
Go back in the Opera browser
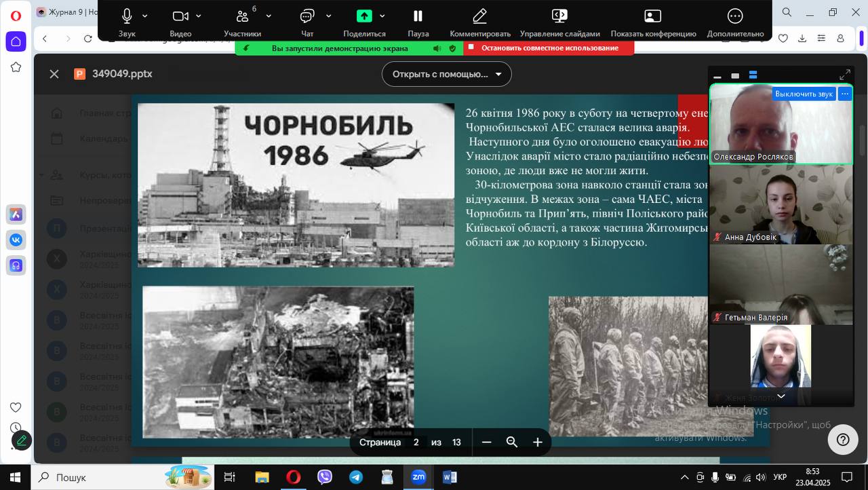pos(45,39)
